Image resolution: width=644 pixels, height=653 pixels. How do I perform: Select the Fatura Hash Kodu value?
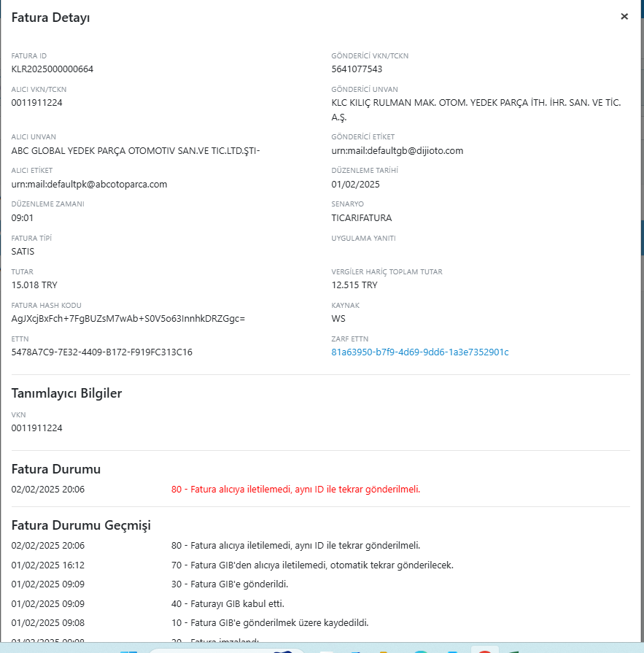(x=128, y=319)
